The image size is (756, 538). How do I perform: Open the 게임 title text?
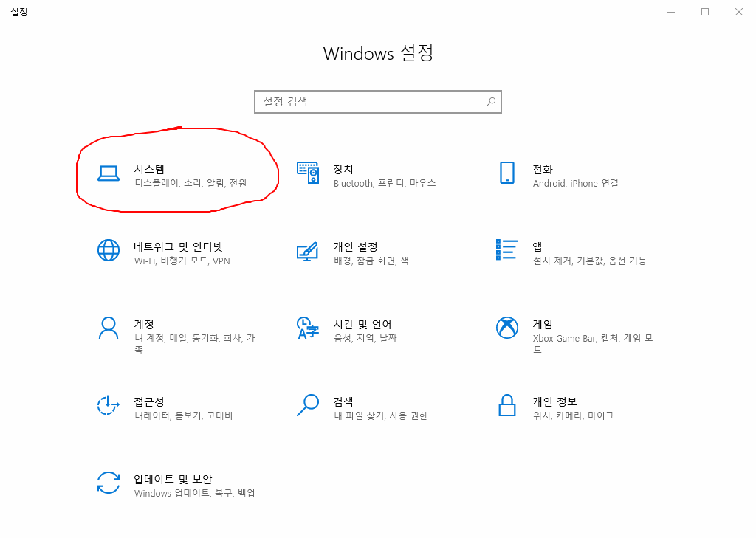(x=543, y=324)
